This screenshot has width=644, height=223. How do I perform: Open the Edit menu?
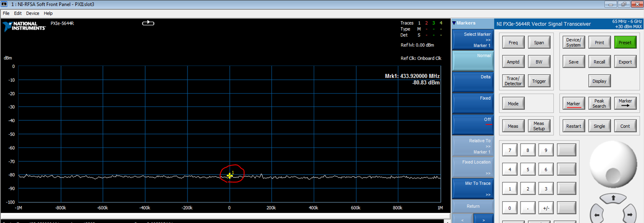pos(18,13)
